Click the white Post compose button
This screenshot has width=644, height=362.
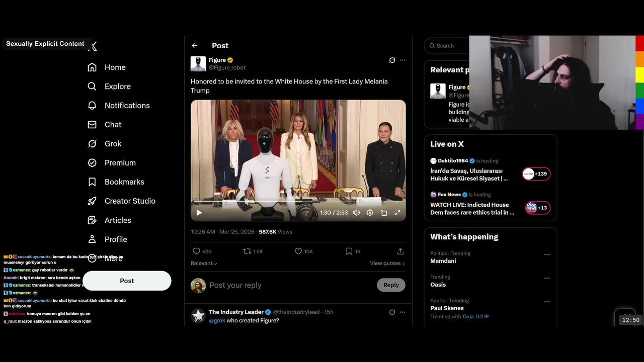(x=127, y=281)
